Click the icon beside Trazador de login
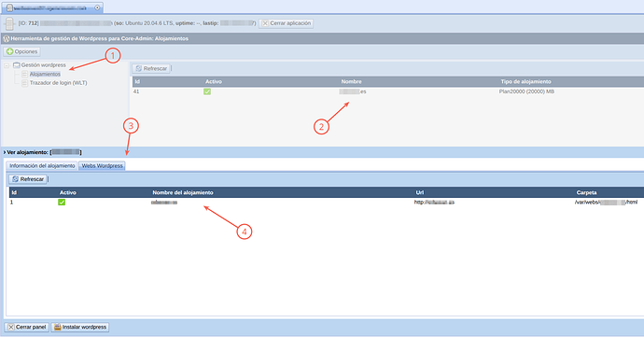The width and height of the screenshot is (644, 337). [24, 83]
